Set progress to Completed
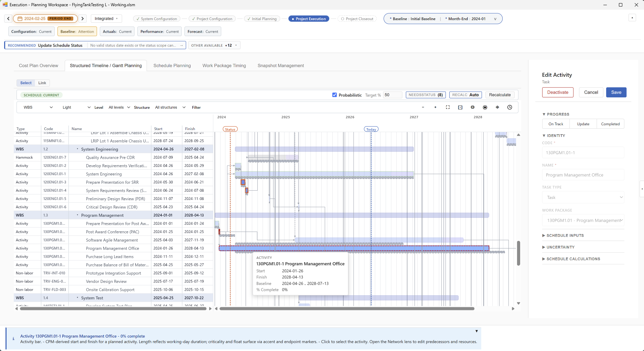The height and width of the screenshot is (351, 644). 610,124
